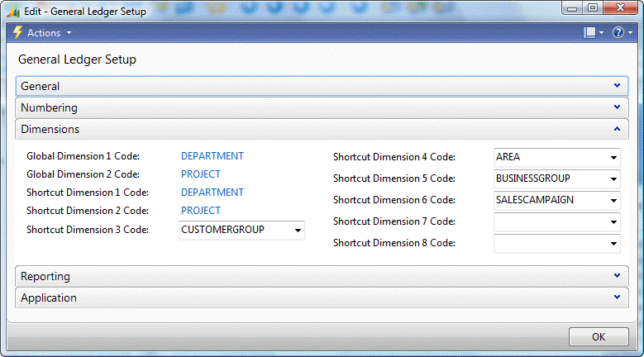
Task: Click the Dynamics NAV title bar icon
Action: point(13,12)
